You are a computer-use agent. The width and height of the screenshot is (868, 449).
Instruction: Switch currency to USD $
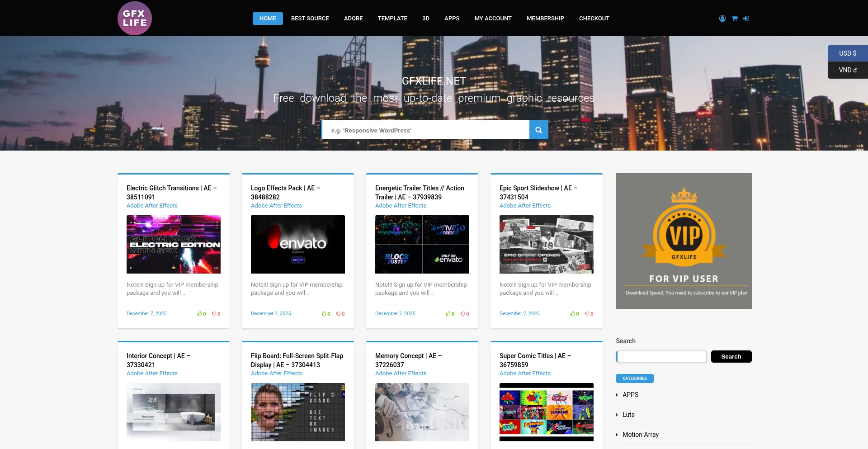click(848, 53)
